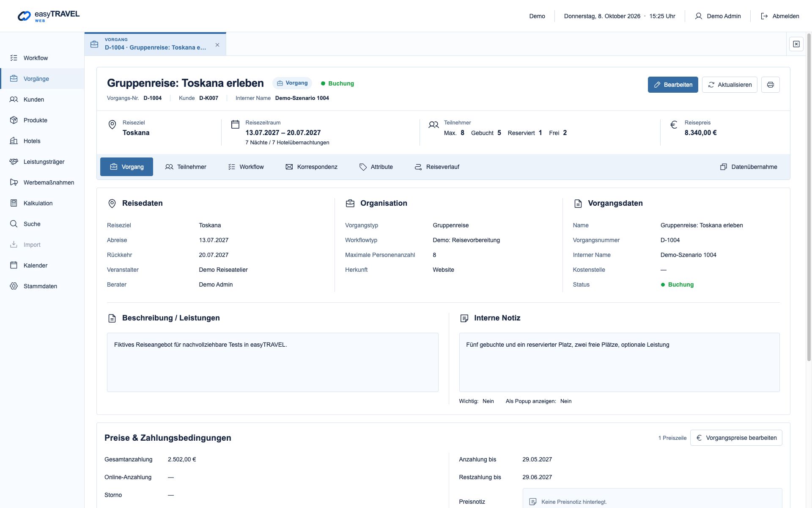This screenshot has width=812, height=508.
Task: Log out via Abmelden
Action: 780,16
